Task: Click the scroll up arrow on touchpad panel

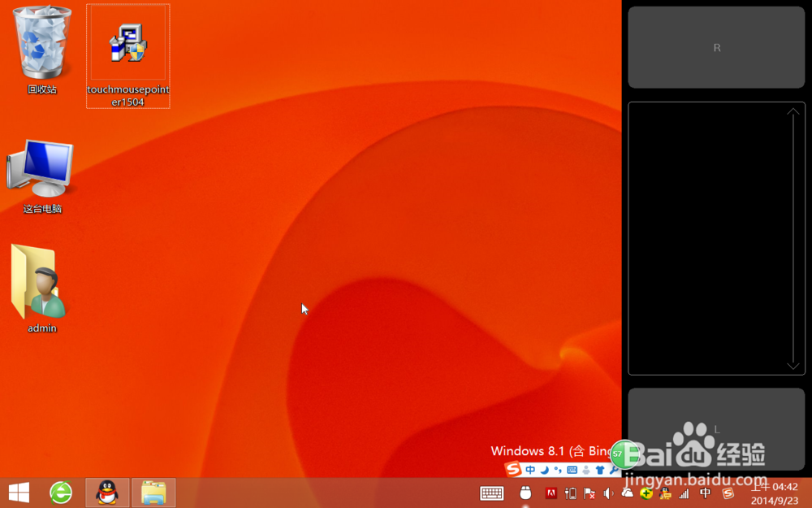Action: 793,112
